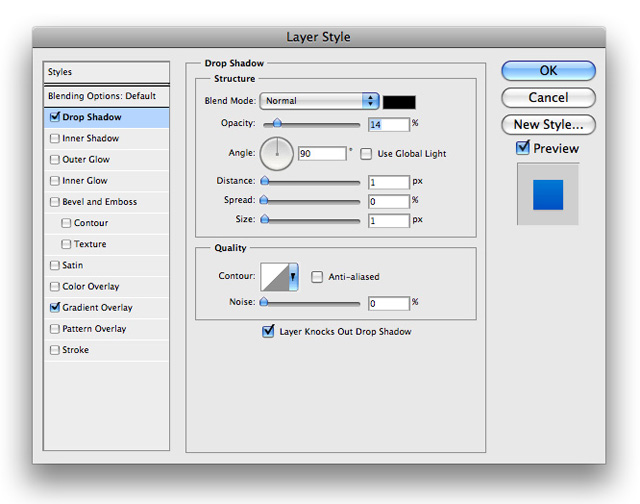The width and height of the screenshot is (640, 504).
Task: Select the Inner Shadow label
Action: tap(90, 138)
